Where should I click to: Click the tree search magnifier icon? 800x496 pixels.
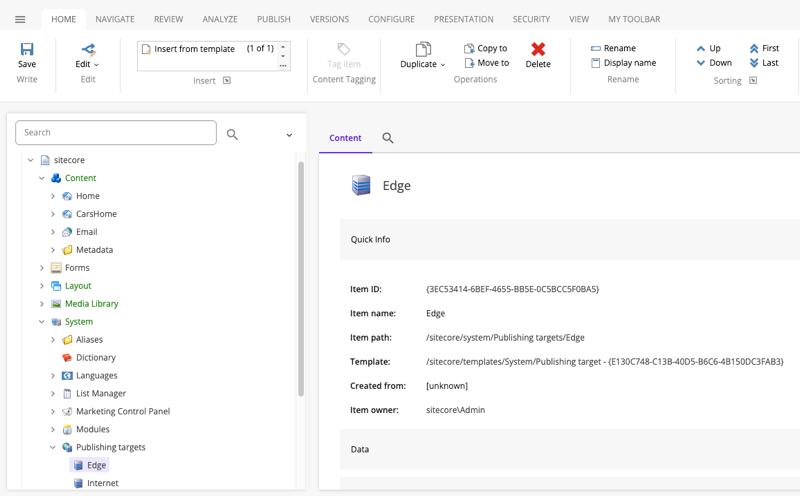[232, 134]
